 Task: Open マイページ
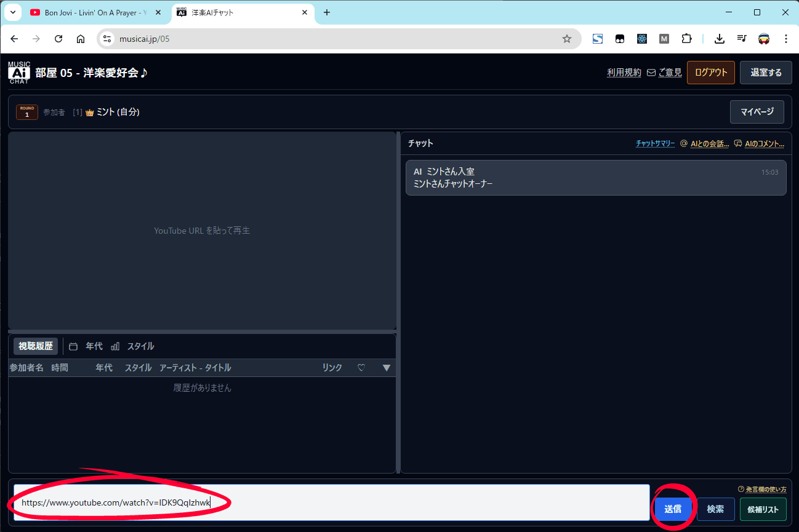tap(757, 112)
